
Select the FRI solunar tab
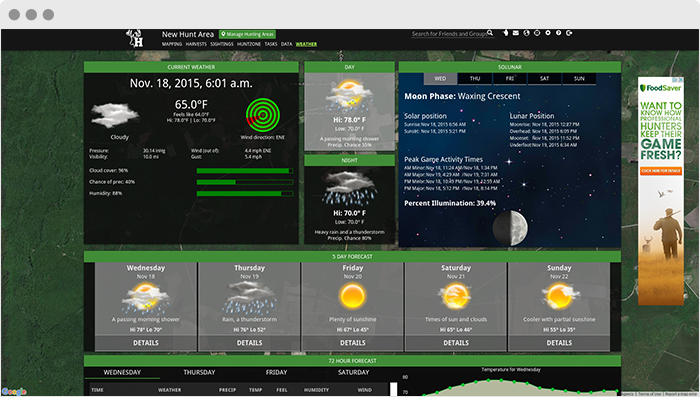coord(510,79)
